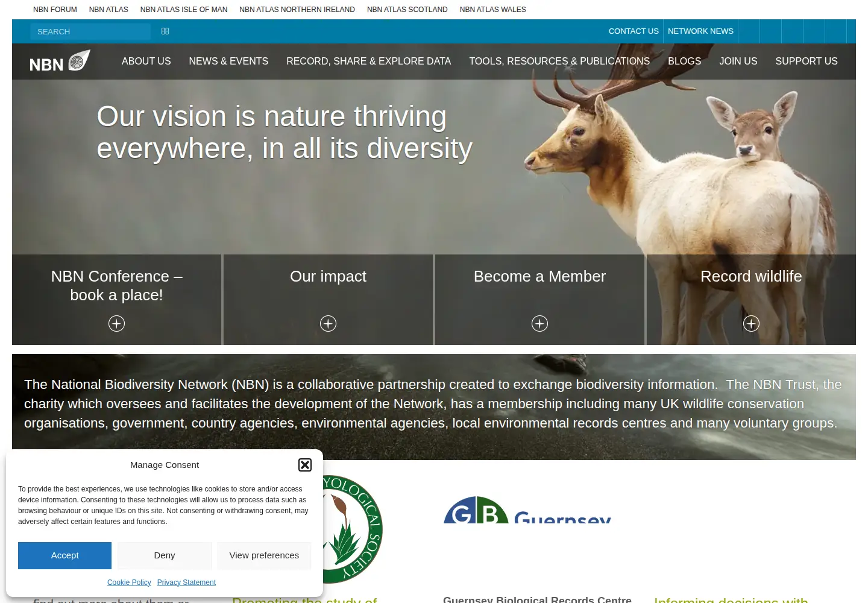Viewport: 868px width, 603px height.
Task: Accept cookies in the consent dialog
Action: click(64, 555)
